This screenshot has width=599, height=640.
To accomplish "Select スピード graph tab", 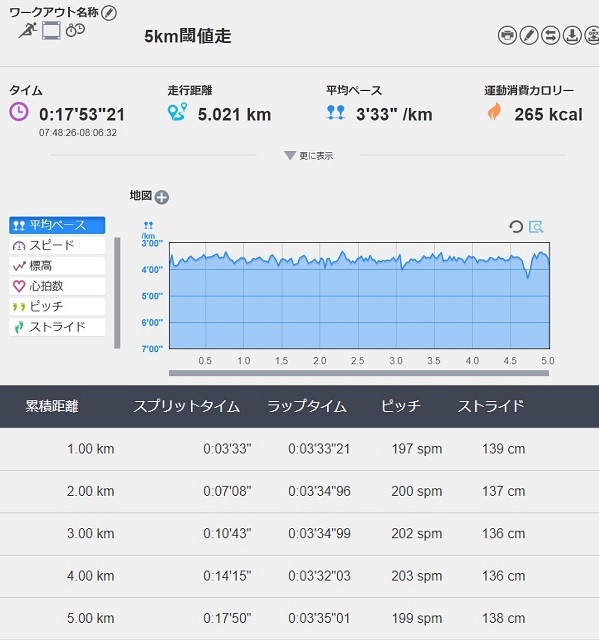I will (x=57, y=245).
